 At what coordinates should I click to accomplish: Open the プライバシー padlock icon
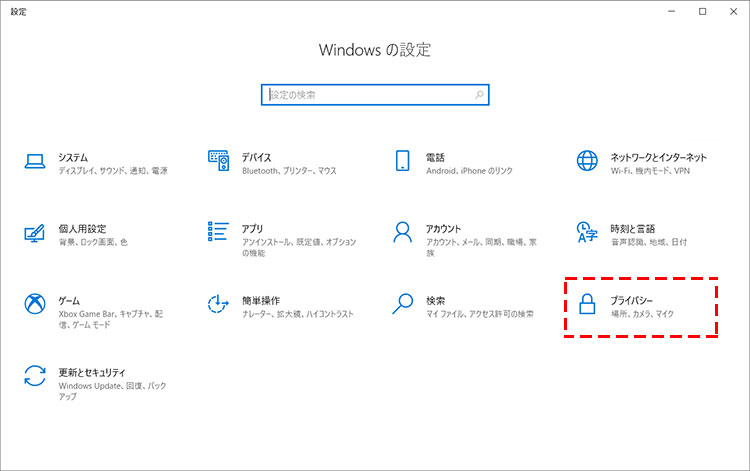[587, 304]
